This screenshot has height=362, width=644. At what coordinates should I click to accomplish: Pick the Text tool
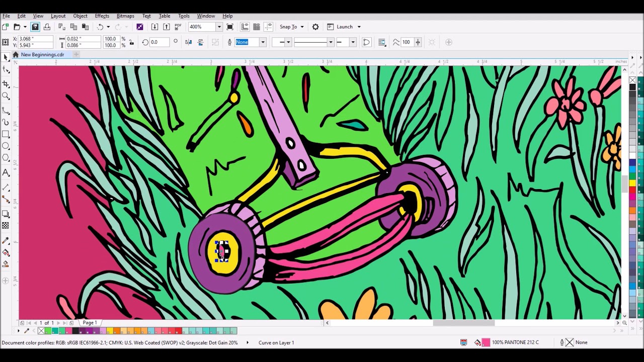click(x=6, y=173)
